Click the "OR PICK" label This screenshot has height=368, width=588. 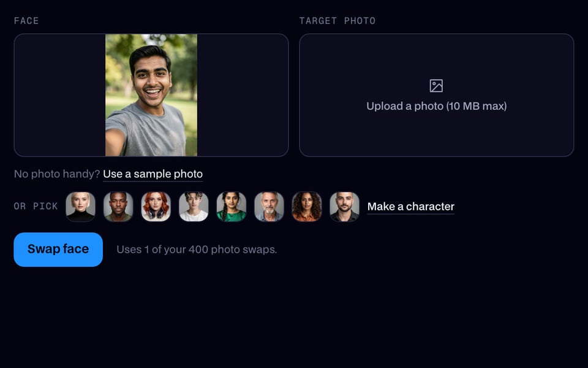(x=36, y=206)
